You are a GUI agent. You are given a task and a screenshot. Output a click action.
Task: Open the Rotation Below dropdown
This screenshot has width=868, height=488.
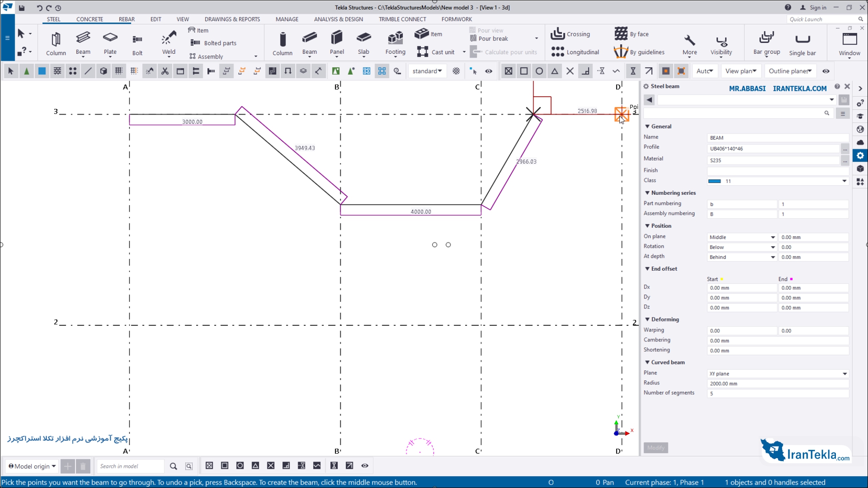(742, 247)
